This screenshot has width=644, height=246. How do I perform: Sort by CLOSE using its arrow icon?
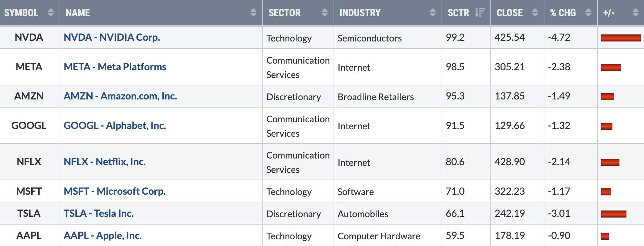(535, 13)
